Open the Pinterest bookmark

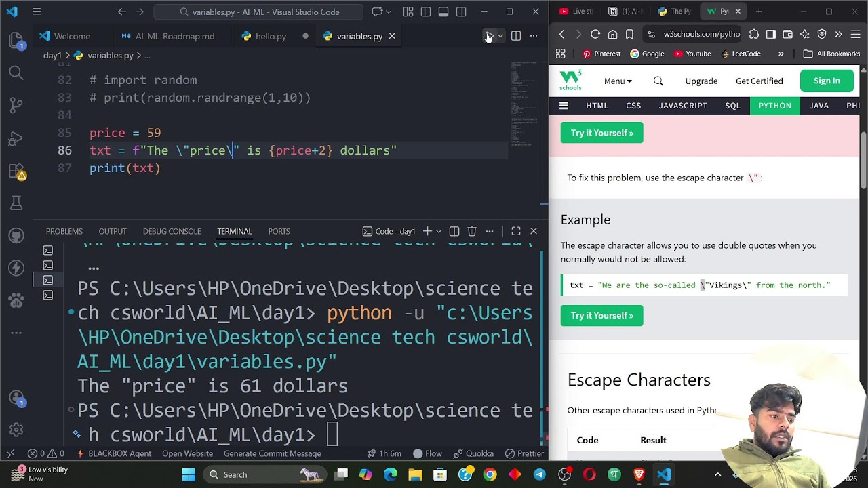(601, 54)
